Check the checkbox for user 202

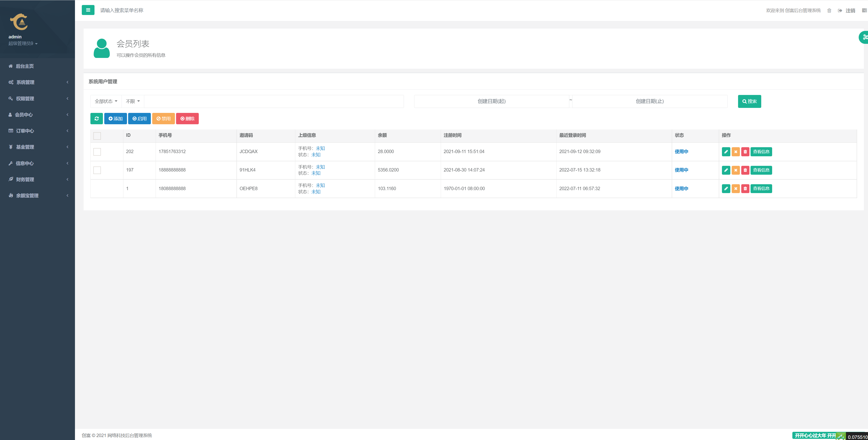97,152
